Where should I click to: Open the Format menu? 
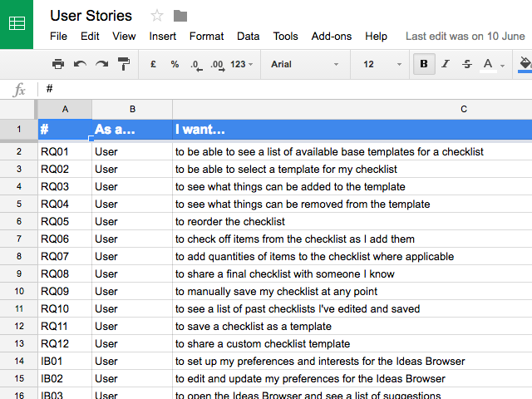207,36
